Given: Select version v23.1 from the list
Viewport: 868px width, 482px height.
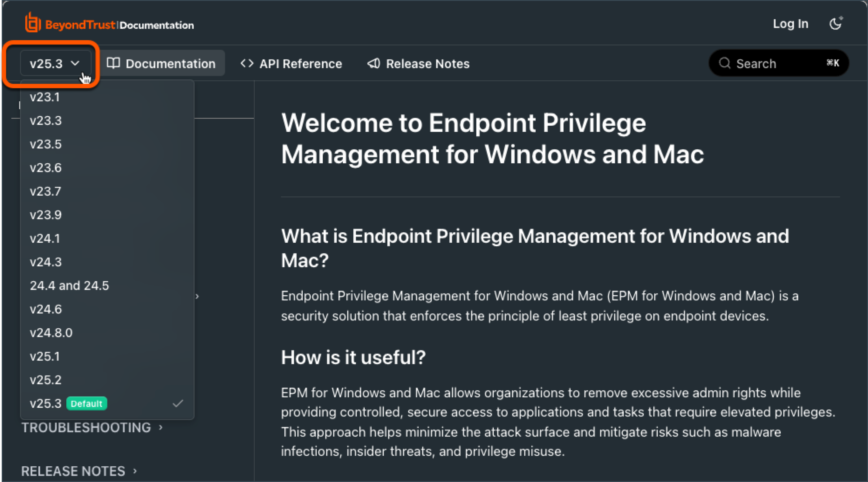Looking at the screenshot, I should click(107, 97).
